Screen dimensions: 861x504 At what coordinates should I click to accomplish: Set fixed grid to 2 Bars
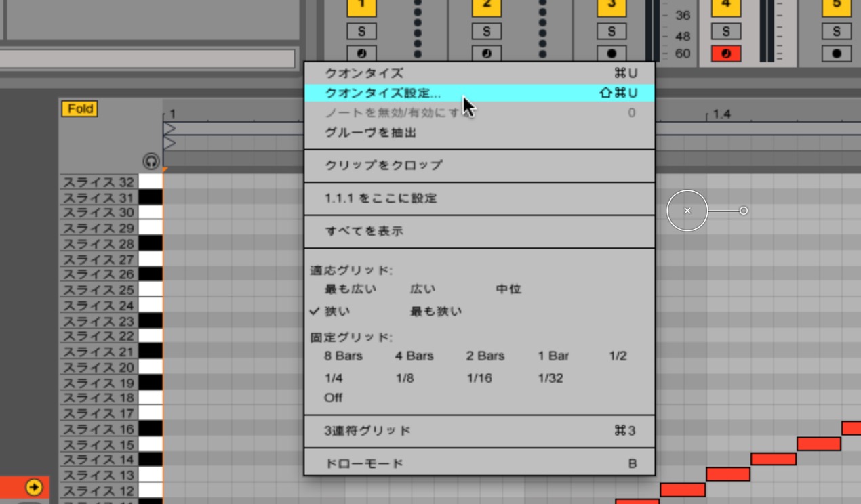[x=485, y=356]
